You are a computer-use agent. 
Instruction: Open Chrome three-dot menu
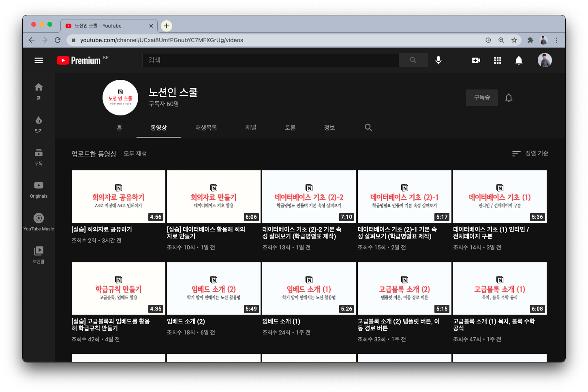point(556,40)
